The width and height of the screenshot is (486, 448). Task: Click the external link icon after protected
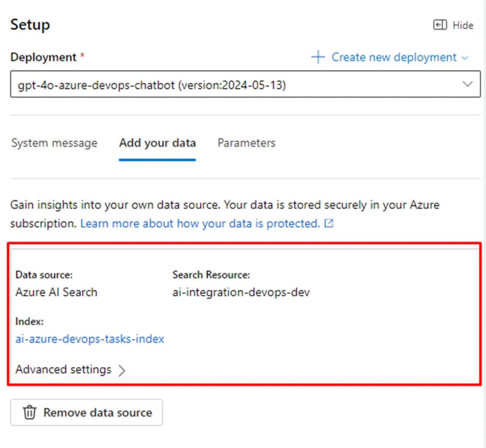[329, 223]
